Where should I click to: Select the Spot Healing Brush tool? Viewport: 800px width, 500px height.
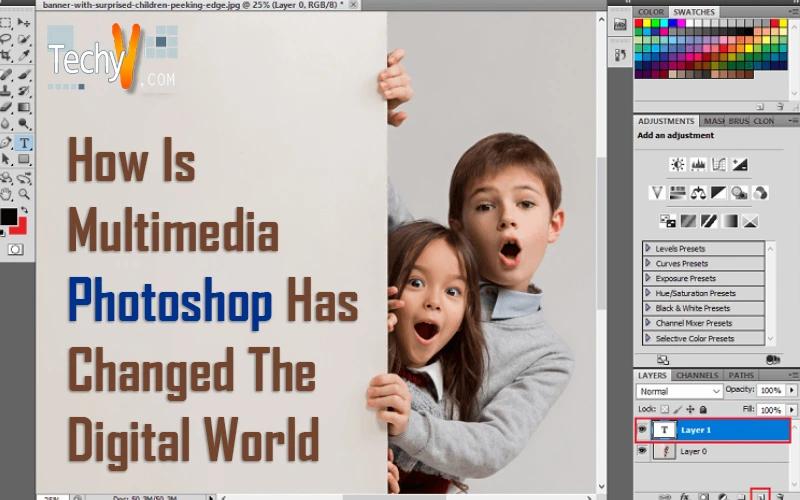click(6, 74)
